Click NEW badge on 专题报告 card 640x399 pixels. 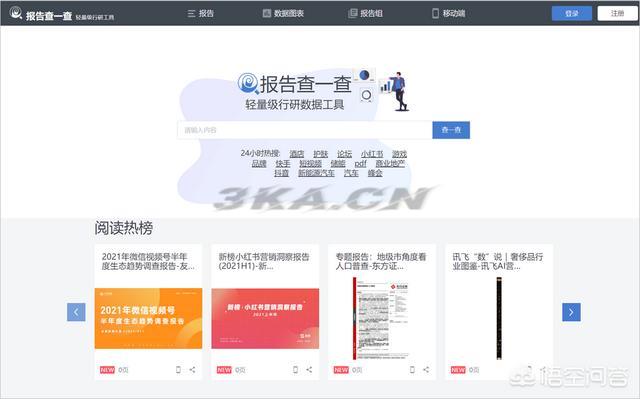[x=341, y=370]
